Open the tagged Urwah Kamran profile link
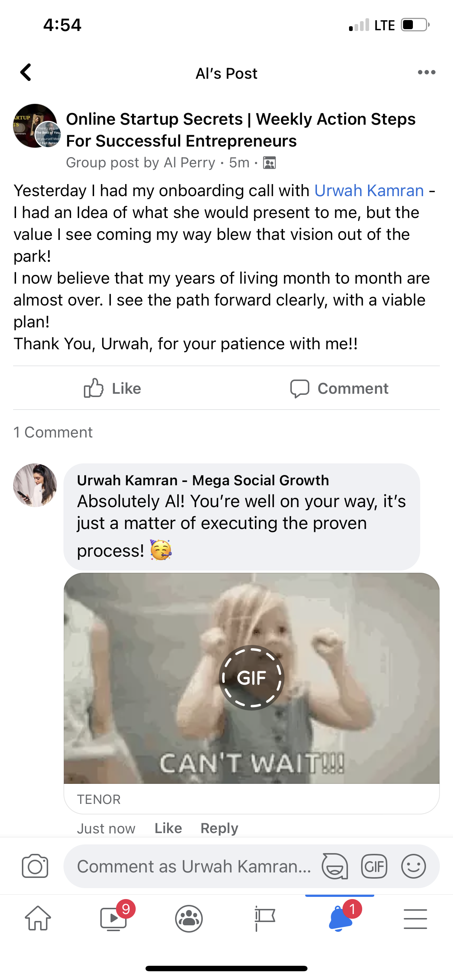The height and width of the screenshot is (980, 453). [369, 191]
